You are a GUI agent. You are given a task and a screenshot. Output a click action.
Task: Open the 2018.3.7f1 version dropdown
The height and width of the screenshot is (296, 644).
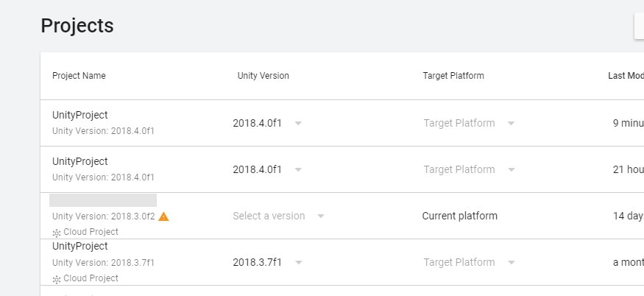pyautogui.click(x=267, y=262)
